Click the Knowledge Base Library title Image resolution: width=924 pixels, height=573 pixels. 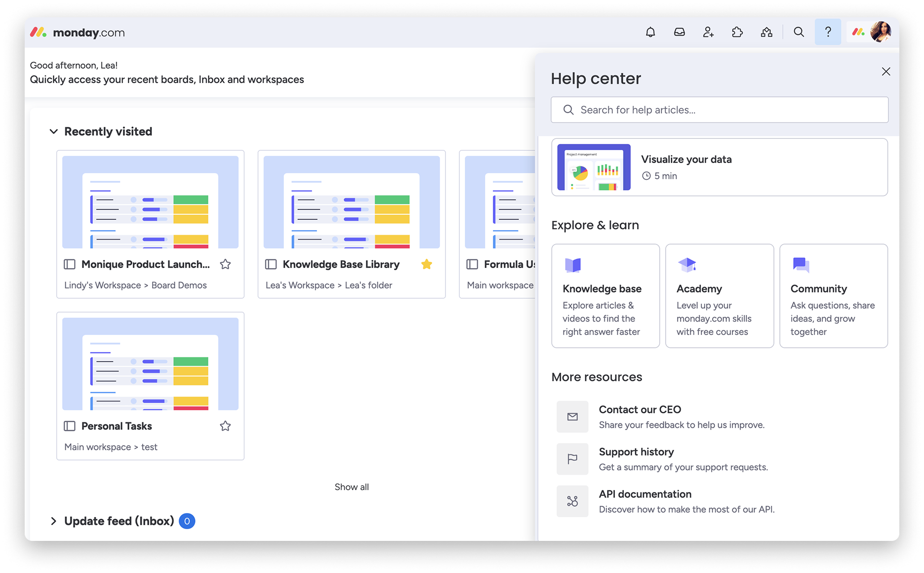[x=341, y=264]
